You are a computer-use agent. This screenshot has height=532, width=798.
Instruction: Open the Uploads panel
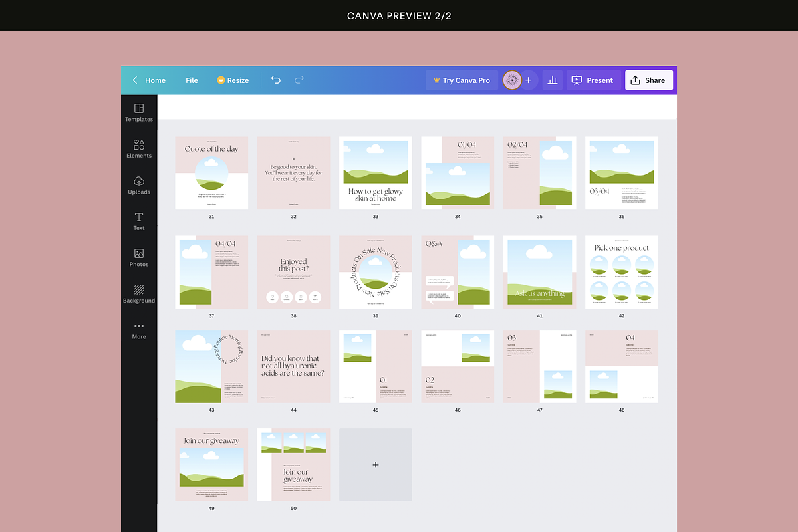pos(139,185)
